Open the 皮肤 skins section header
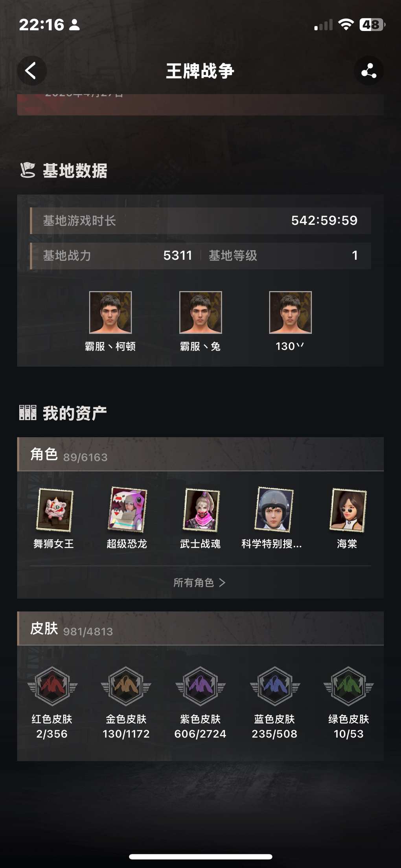Image resolution: width=401 pixels, height=868 pixels. click(x=200, y=628)
